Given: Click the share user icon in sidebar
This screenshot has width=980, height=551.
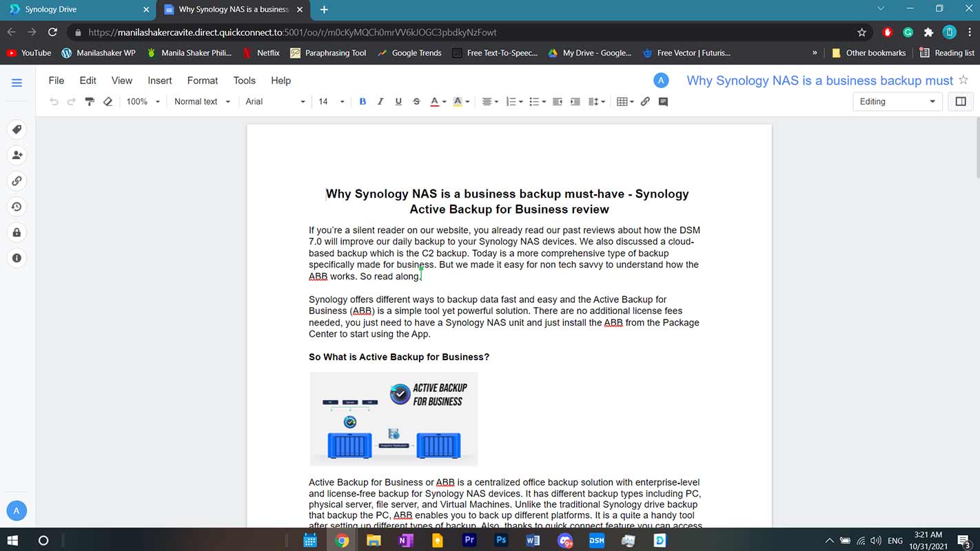Looking at the screenshot, I should coord(17,155).
